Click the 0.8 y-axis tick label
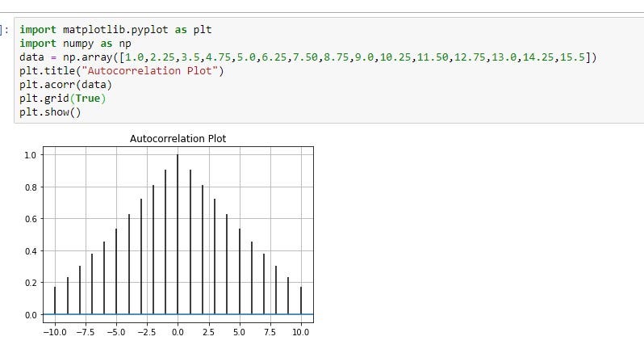Image resolution: width=644 pixels, height=349 pixels. click(x=31, y=187)
